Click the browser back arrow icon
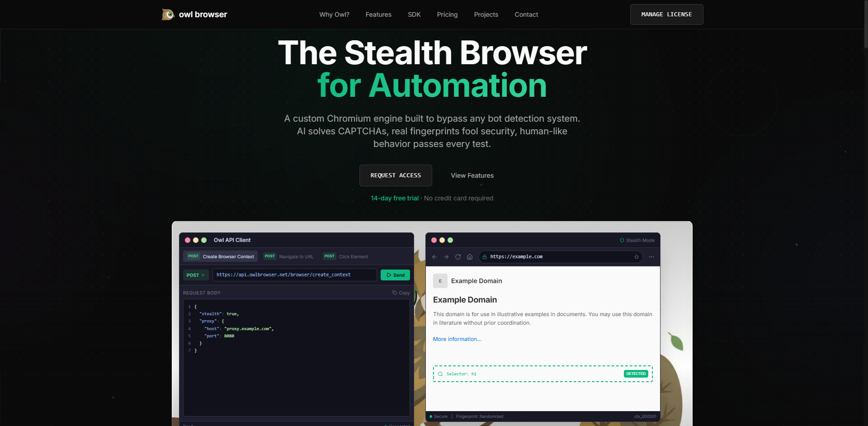 434,256
